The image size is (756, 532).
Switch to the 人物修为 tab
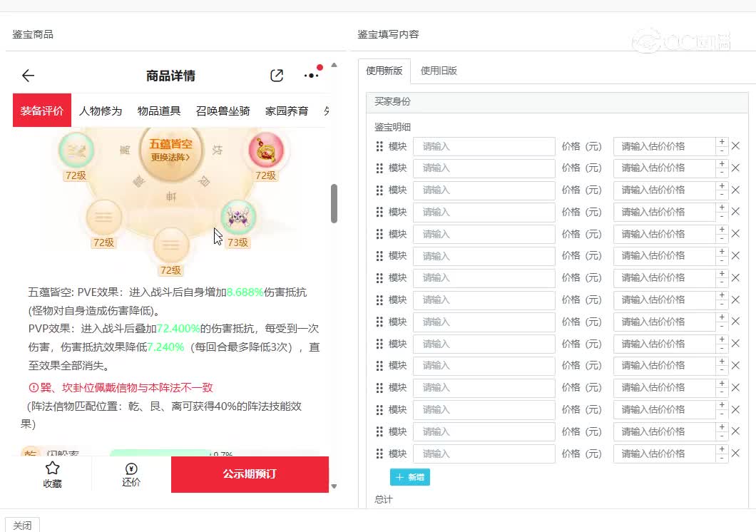click(x=101, y=111)
